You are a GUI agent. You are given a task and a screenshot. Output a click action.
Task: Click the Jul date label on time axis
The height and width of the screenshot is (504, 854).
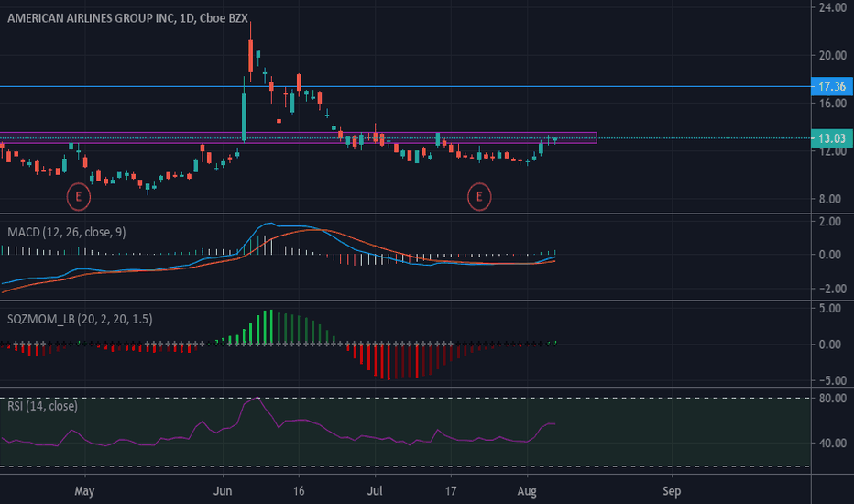375,491
